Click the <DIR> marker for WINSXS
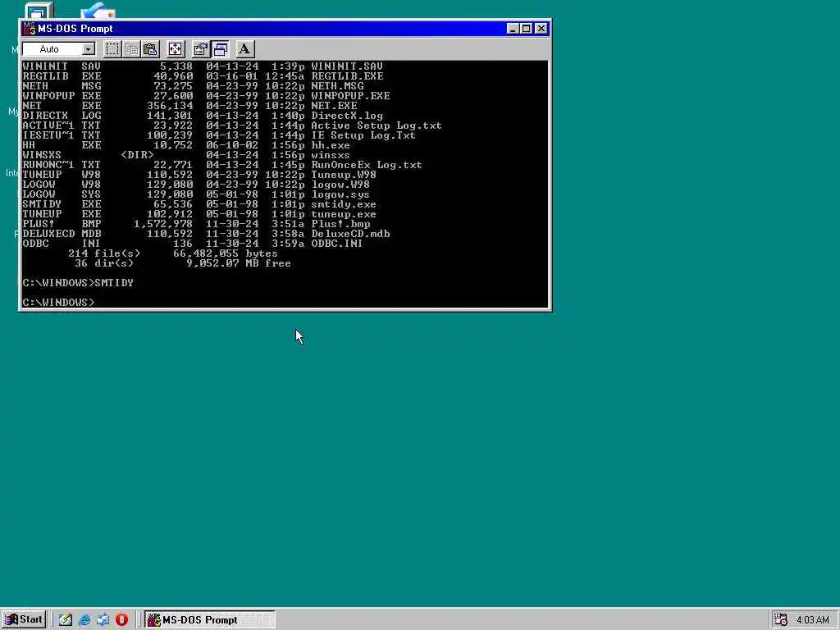The image size is (840, 630). pyautogui.click(x=138, y=155)
